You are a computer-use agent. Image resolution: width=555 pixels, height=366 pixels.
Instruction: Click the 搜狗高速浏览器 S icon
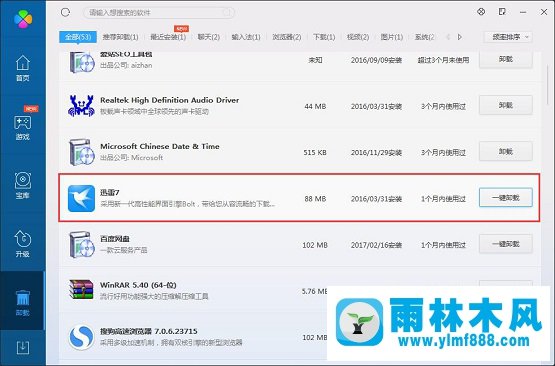(x=81, y=337)
